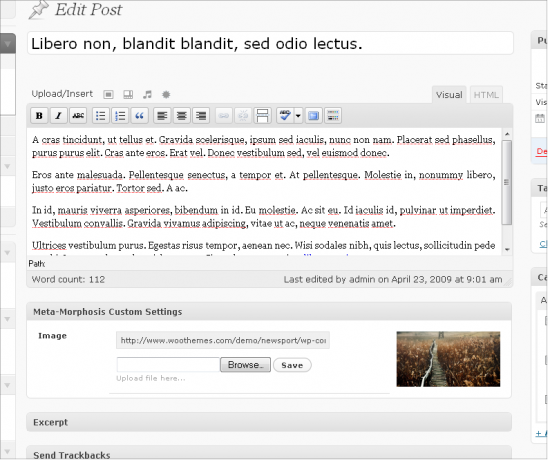Apply strikethrough with ABC icon

(x=78, y=115)
